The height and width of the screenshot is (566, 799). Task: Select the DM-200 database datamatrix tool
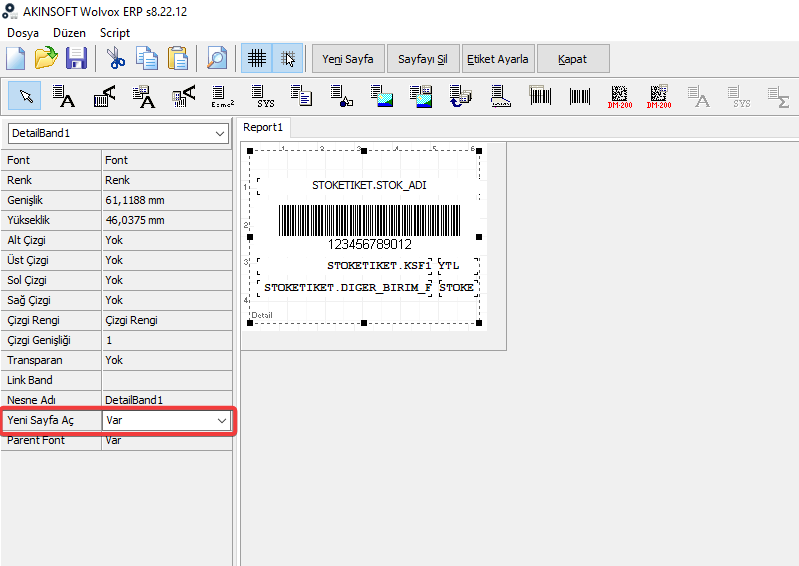tap(659, 96)
